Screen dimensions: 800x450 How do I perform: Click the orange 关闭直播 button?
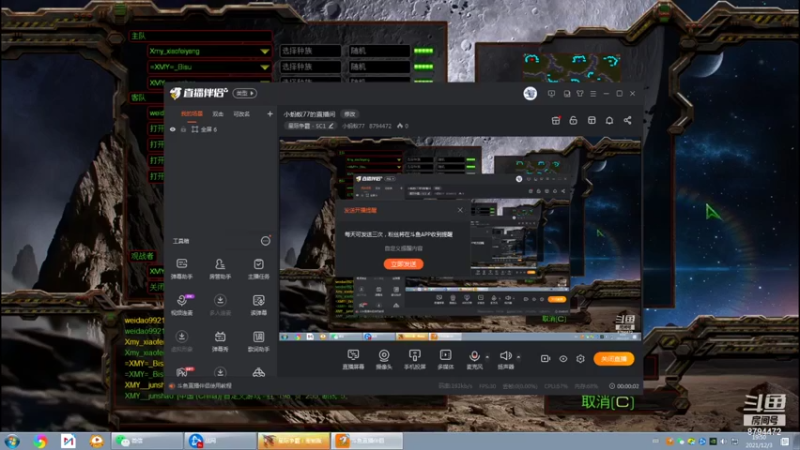(614, 359)
